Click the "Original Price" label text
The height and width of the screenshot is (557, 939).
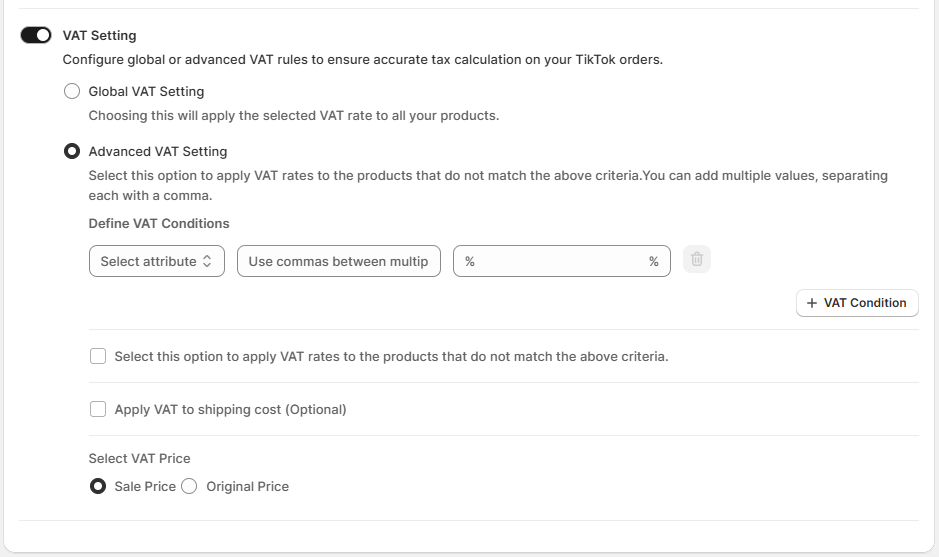point(247,486)
